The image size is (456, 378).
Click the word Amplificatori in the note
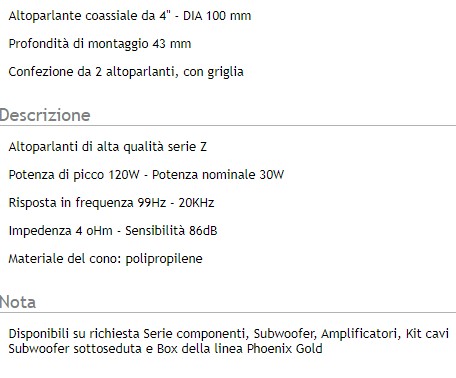pos(361,333)
